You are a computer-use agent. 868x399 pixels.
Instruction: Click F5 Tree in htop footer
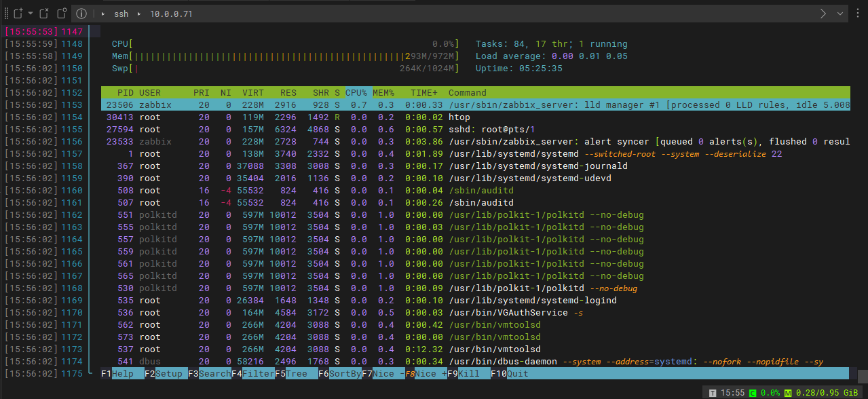tap(296, 374)
